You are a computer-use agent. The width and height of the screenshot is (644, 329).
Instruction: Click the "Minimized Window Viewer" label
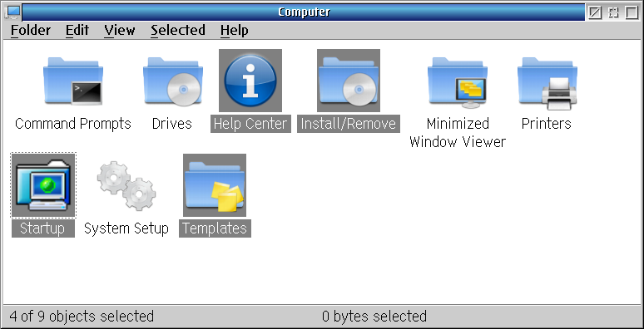[x=458, y=132]
